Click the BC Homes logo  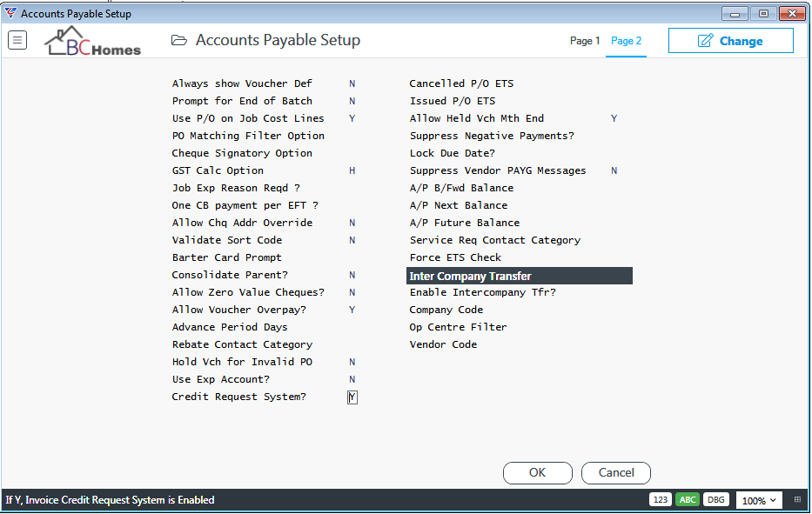[x=93, y=42]
